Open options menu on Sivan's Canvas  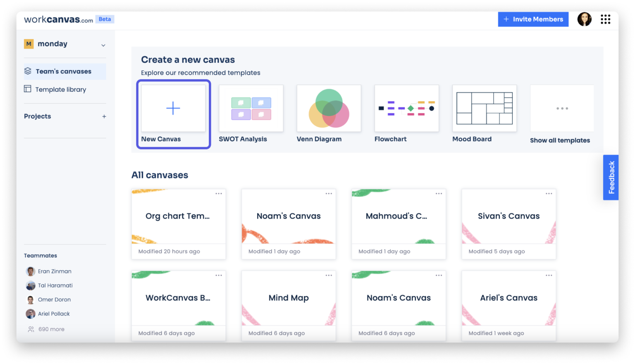click(549, 193)
